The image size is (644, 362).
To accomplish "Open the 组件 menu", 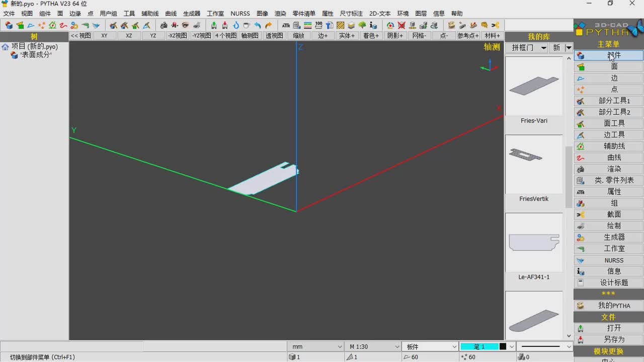I will coord(45,14).
